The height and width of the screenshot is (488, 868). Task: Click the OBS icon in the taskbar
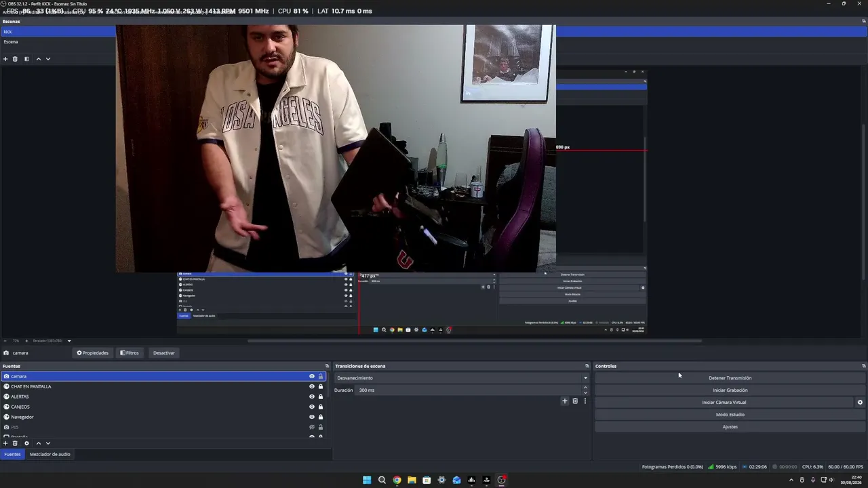[501, 480]
